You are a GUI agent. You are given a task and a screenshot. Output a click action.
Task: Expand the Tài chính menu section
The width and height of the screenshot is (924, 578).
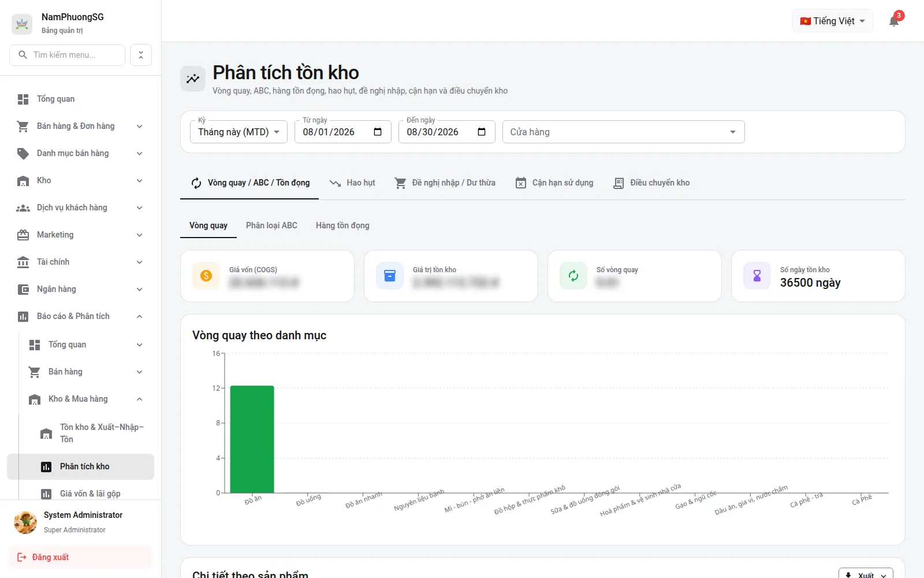coord(80,262)
